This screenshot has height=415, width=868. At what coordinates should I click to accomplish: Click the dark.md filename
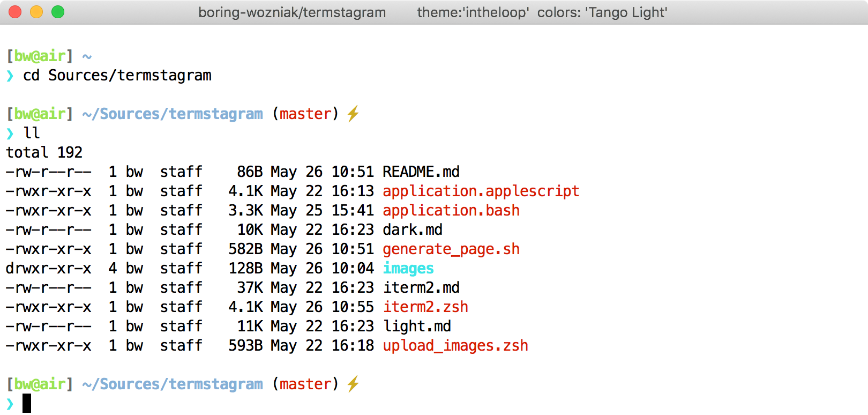[413, 229]
